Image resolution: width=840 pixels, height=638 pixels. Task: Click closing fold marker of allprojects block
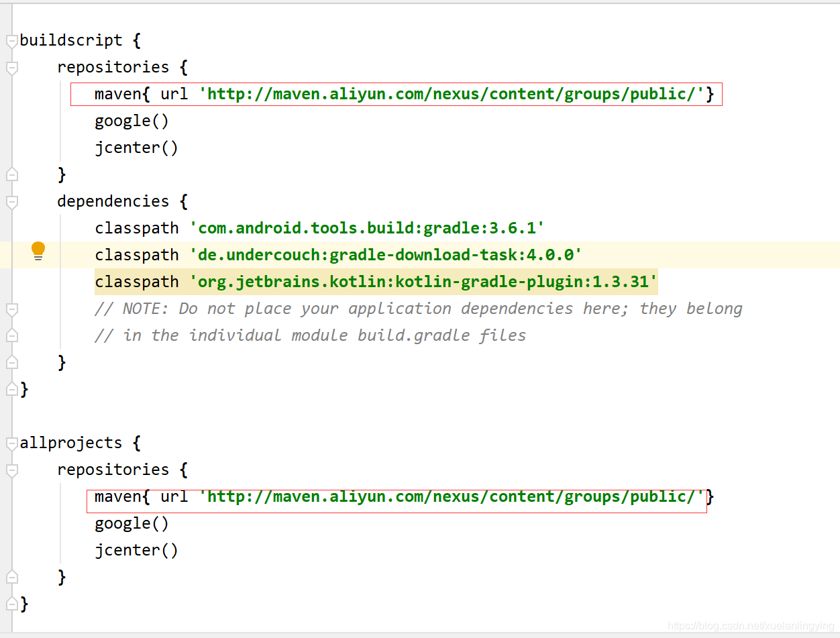coord(11,603)
